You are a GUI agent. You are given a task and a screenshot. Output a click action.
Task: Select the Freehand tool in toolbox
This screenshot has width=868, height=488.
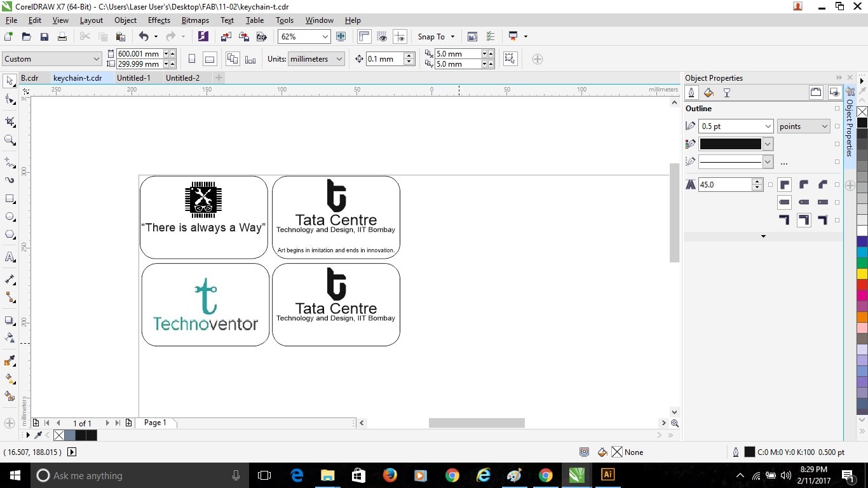[x=10, y=162]
